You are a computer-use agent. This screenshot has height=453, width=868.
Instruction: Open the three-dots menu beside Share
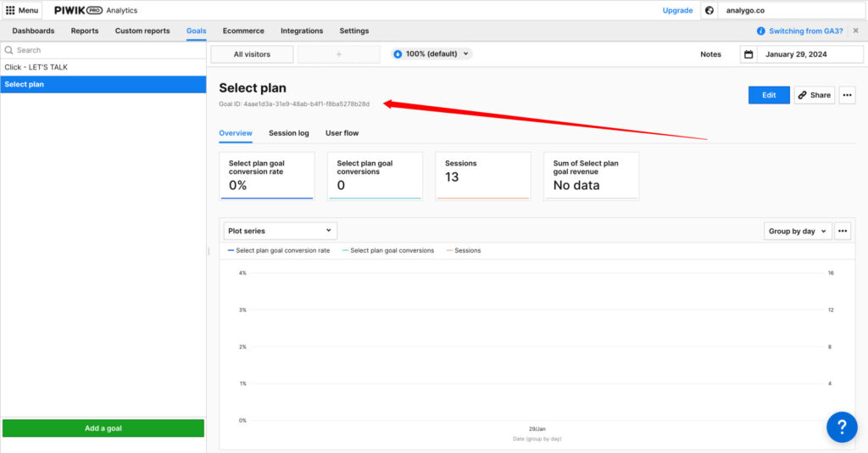[847, 95]
